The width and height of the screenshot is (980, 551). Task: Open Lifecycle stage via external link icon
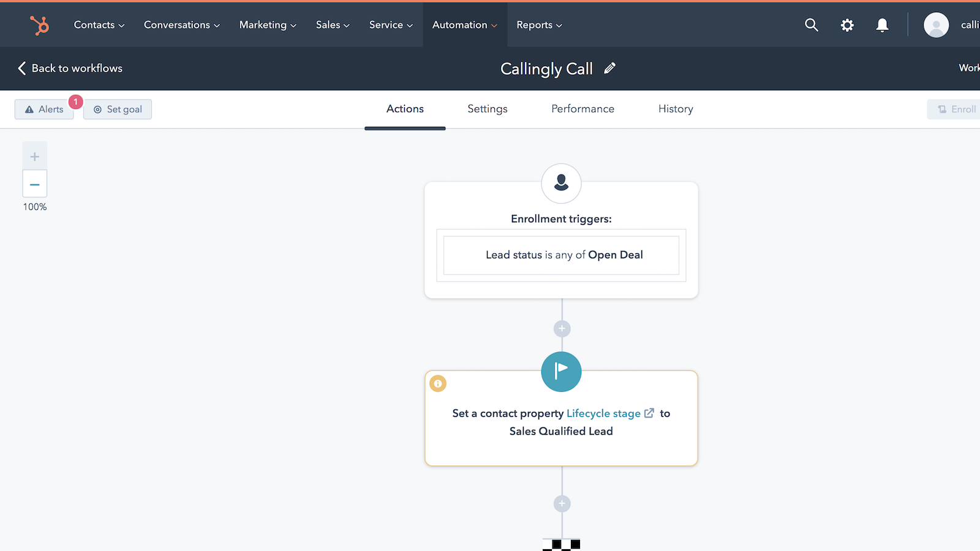pyautogui.click(x=649, y=413)
